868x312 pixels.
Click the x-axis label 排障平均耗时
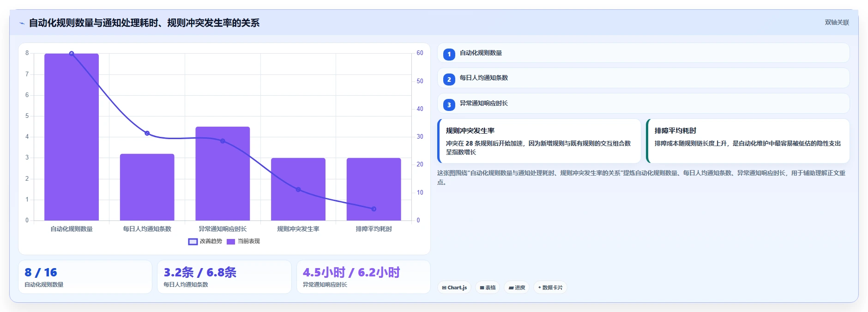tap(374, 229)
